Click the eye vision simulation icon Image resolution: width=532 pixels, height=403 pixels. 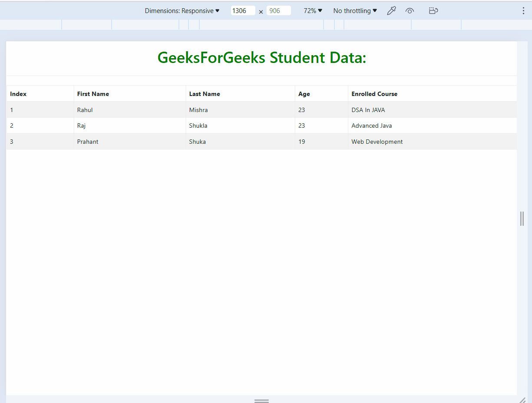pyautogui.click(x=410, y=11)
